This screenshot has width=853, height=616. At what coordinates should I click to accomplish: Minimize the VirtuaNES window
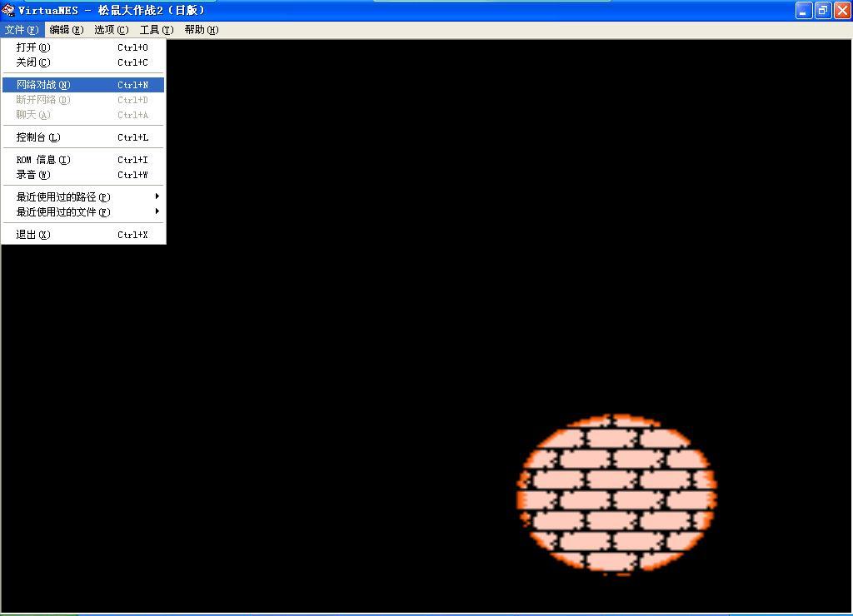(804, 10)
